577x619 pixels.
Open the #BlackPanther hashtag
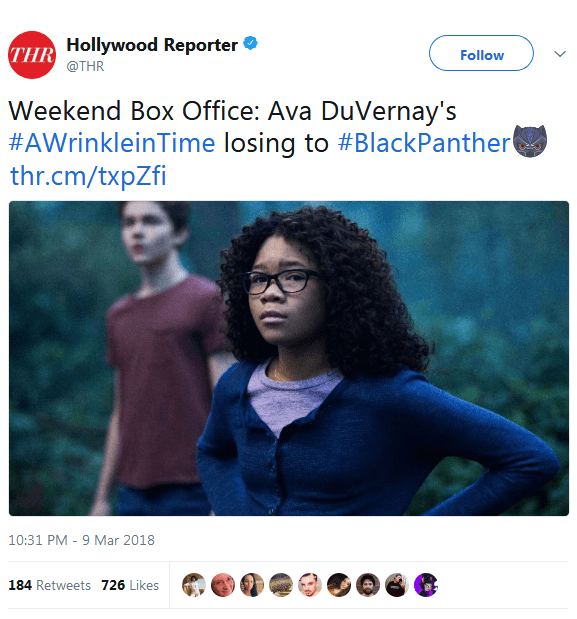424,143
